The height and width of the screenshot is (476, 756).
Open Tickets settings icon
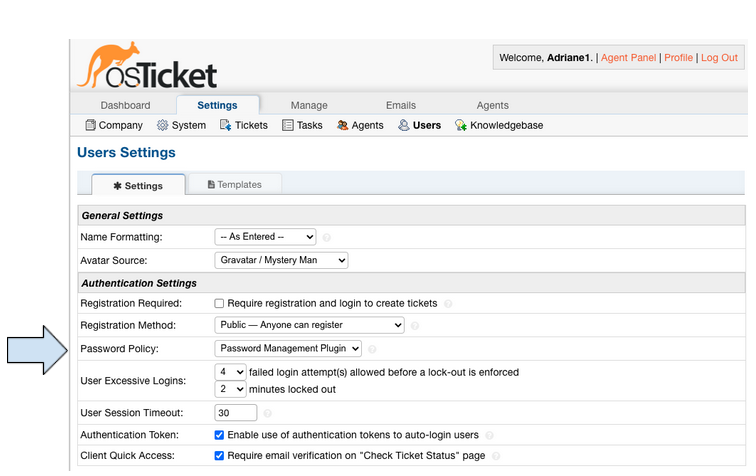(226, 126)
